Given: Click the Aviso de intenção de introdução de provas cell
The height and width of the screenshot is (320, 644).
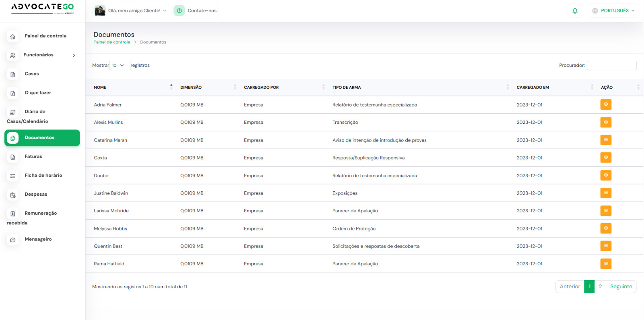Looking at the screenshot, I should tap(379, 140).
